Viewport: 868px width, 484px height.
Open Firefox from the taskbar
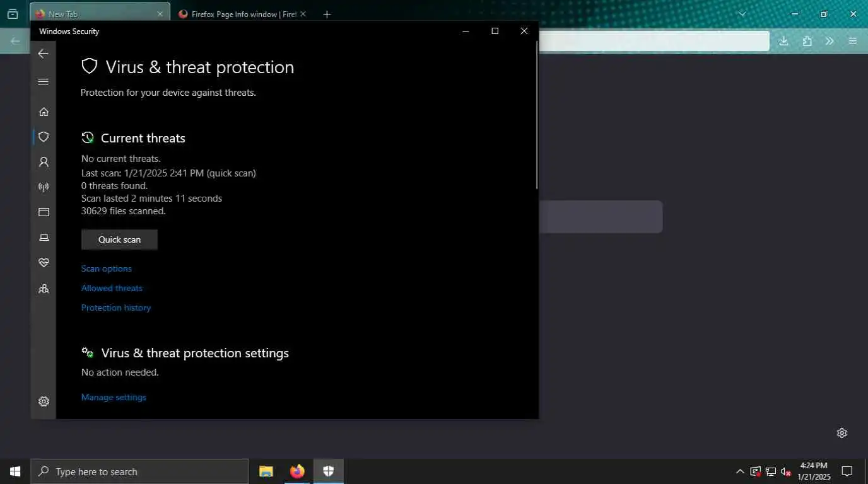point(297,471)
